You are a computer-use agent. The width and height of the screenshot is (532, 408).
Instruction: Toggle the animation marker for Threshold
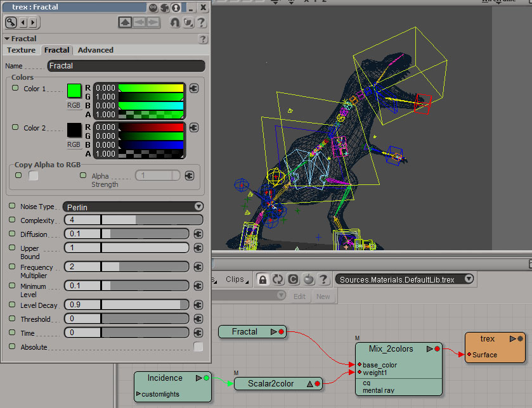tap(12, 318)
